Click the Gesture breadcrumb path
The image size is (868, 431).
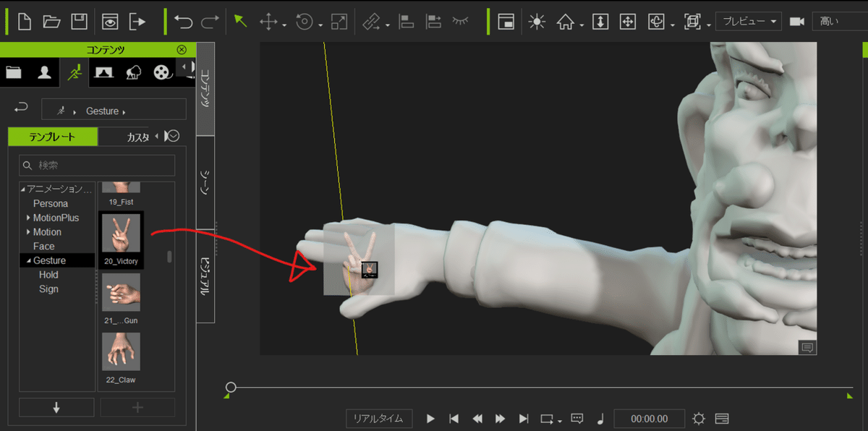pyautogui.click(x=102, y=111)
